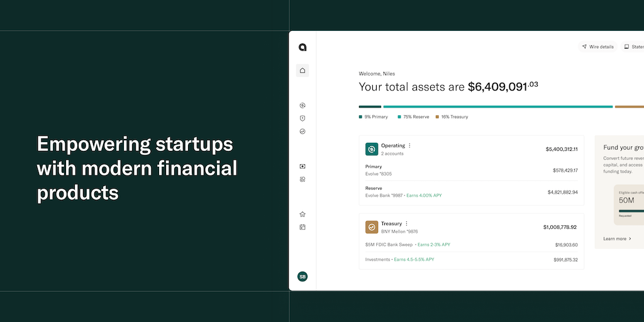Screen dimensions: 644x322
Task: Click the star icon in sidebar
Action: click(303, 214)
